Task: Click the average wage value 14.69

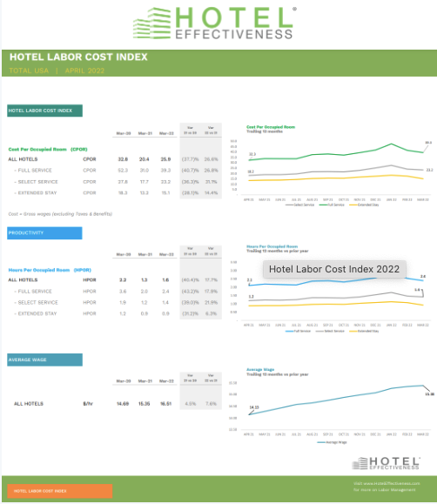Action: click(123, 404)
